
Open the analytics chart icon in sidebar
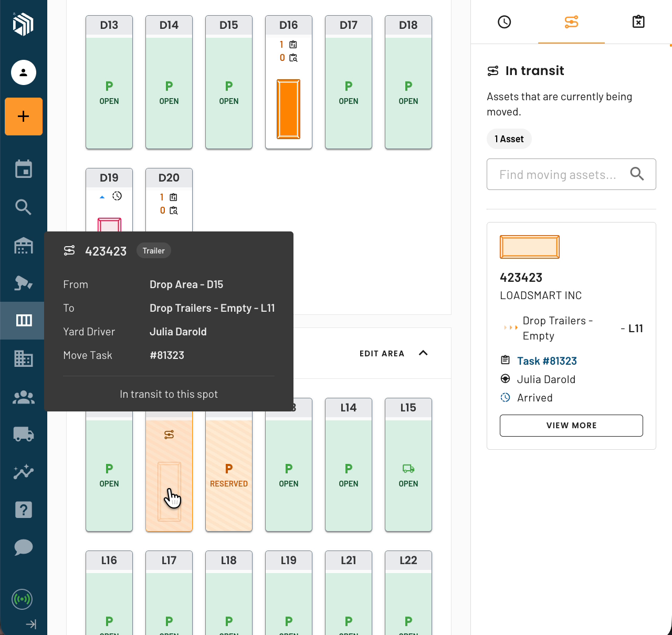tap(24, 472)
